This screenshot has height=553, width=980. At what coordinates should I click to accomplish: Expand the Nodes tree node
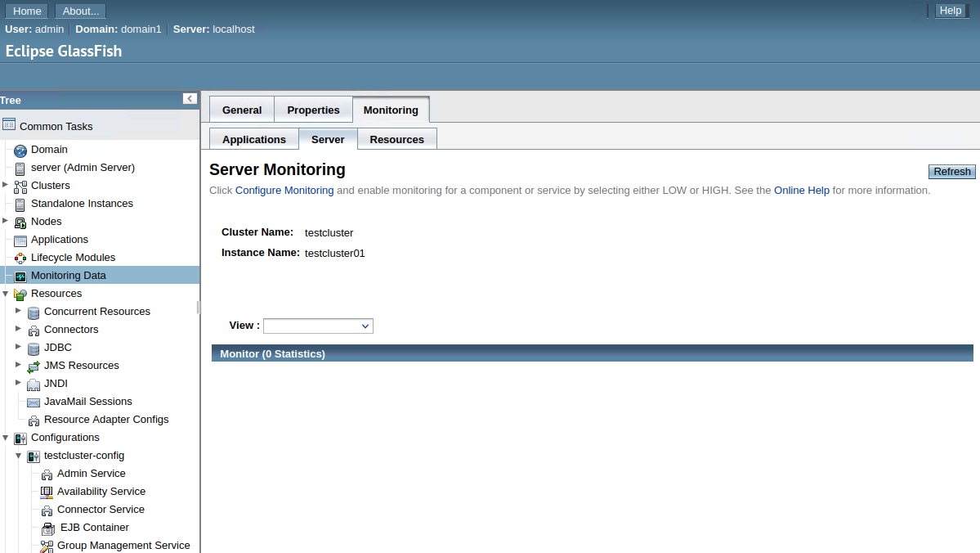point(5,221)
